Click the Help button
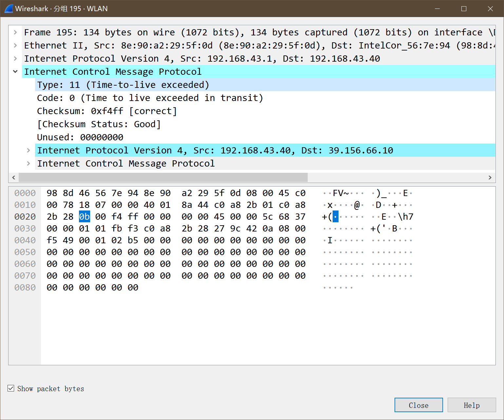Image resolution: width=504 pixels, height=420 pixels. coord(472,405)
